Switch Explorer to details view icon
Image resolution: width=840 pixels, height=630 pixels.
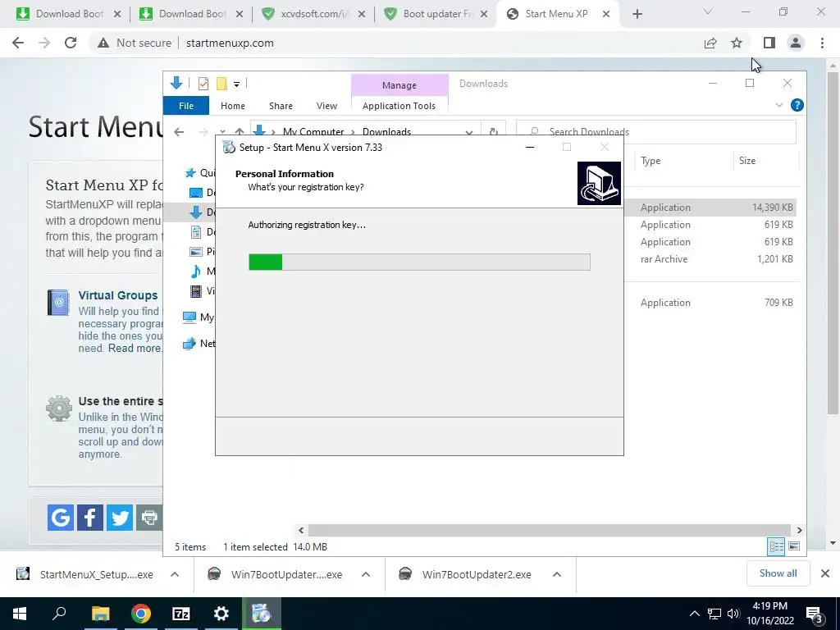tap(776, 546)
